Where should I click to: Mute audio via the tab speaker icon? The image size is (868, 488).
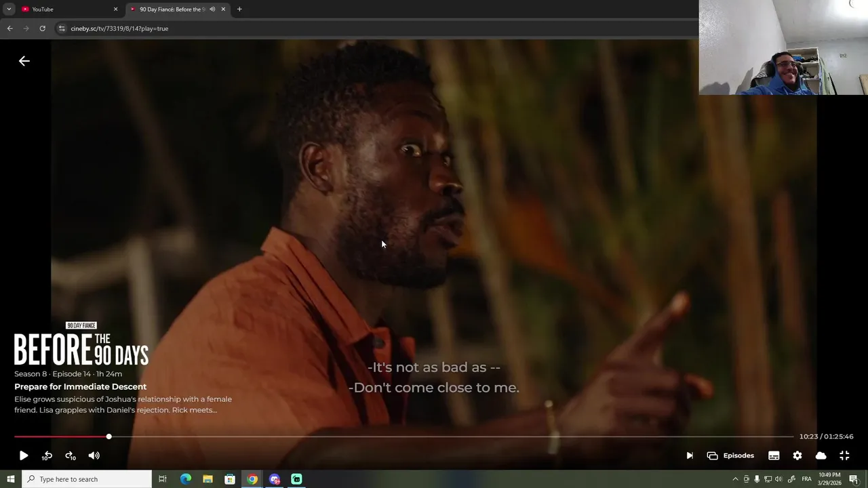pos(212,9)
